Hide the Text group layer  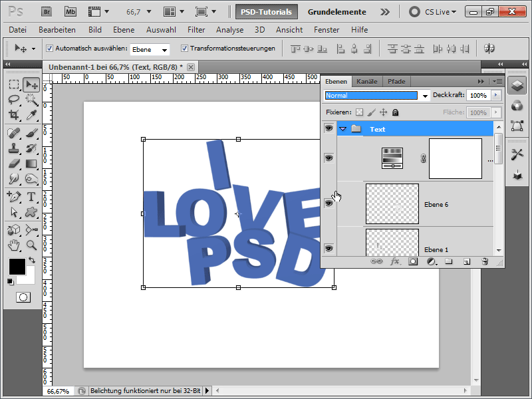coord(329,128)
